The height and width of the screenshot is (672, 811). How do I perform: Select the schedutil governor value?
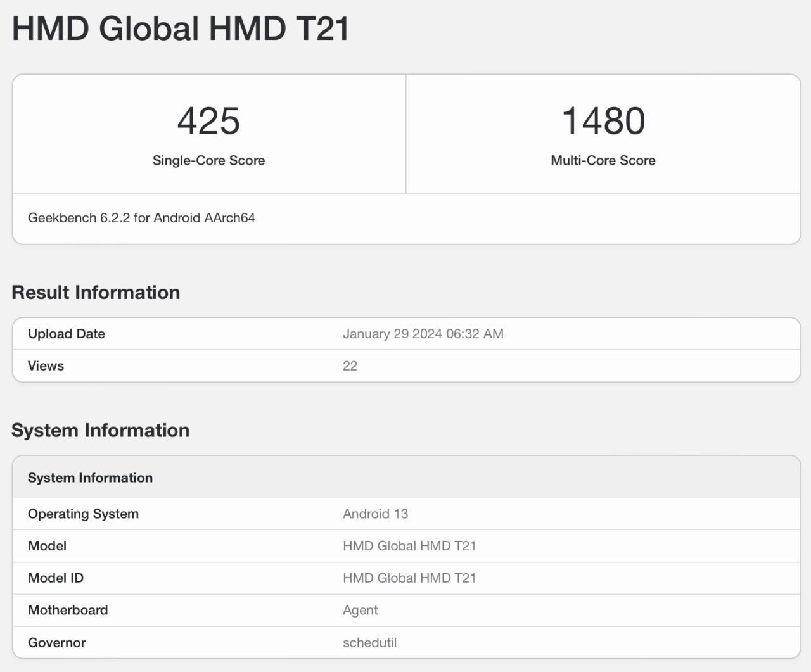point(369,643)
